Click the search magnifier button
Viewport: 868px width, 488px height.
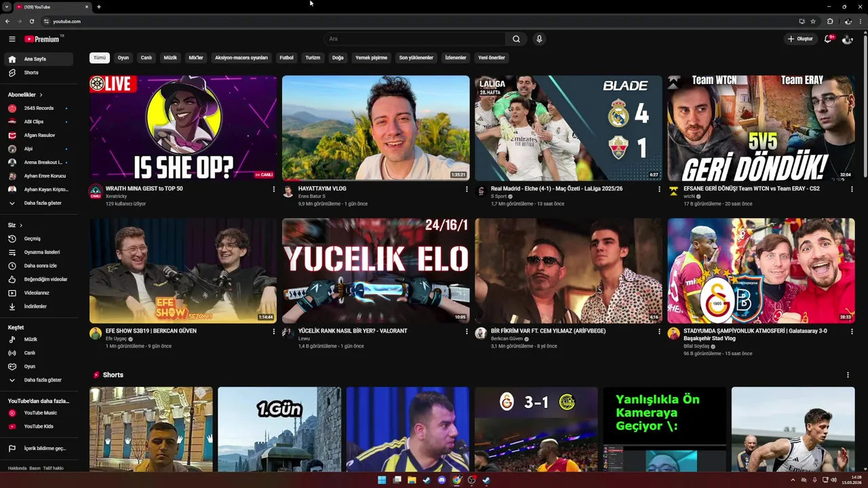pos(516,39)
